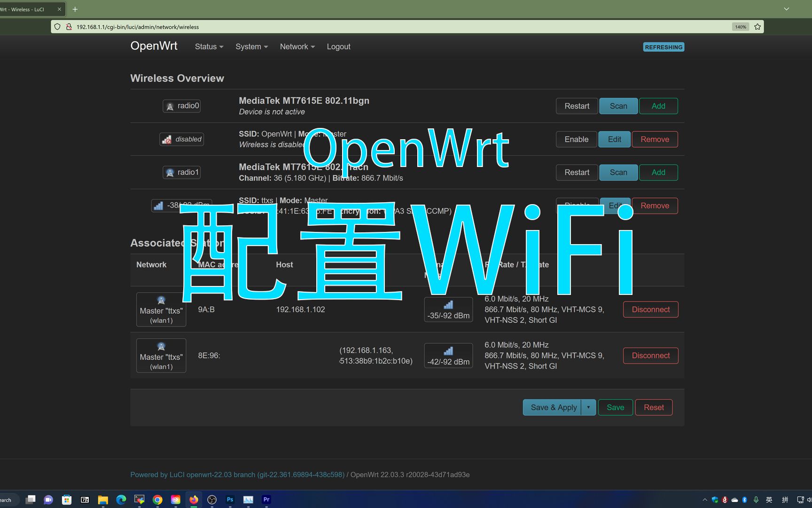812x508 pixels.
Task: Click the -42/-92 dBm signal indicator
Action: 448,356
